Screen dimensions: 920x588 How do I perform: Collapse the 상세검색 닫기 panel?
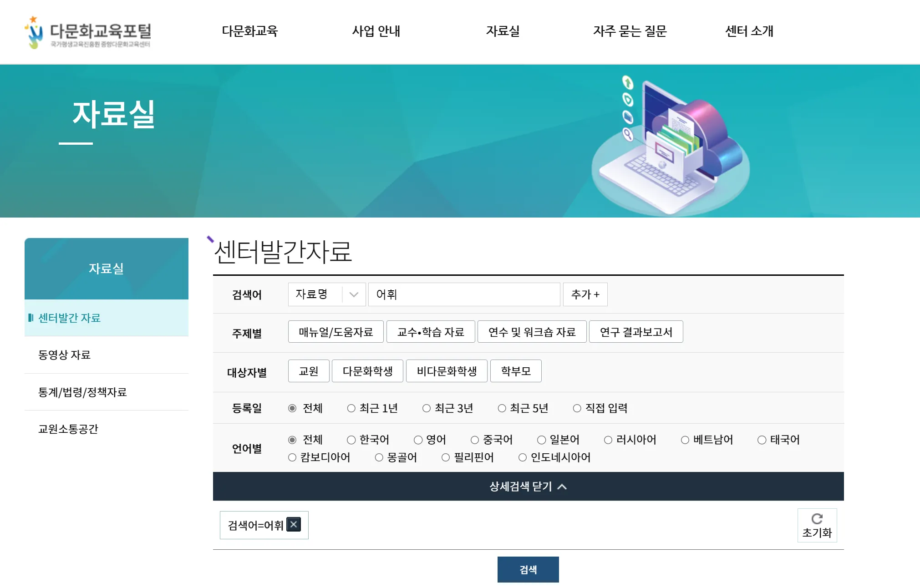coord(528,487)
